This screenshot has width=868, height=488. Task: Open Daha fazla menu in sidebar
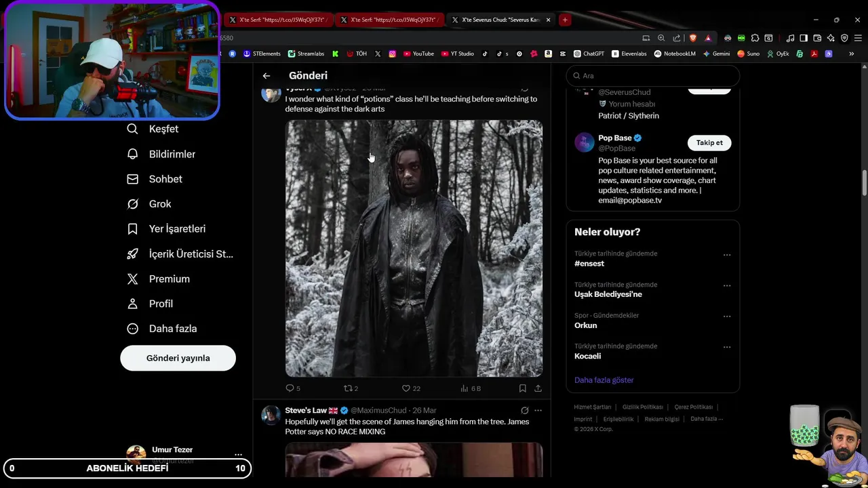tap(162, 329)
